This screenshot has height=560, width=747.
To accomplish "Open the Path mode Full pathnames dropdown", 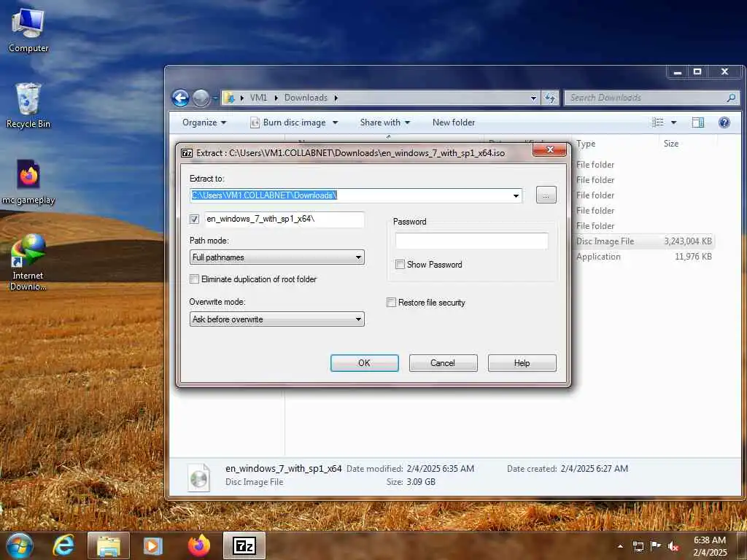I will 276,257.
